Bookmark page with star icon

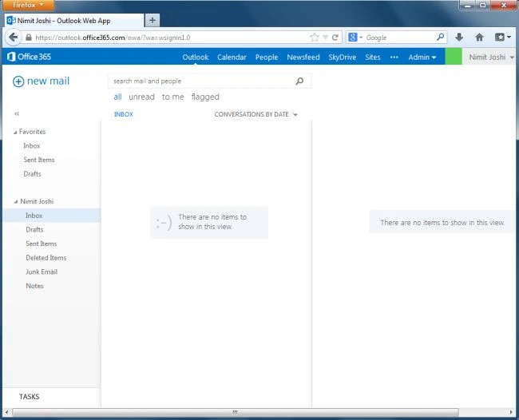pos(315,38)
